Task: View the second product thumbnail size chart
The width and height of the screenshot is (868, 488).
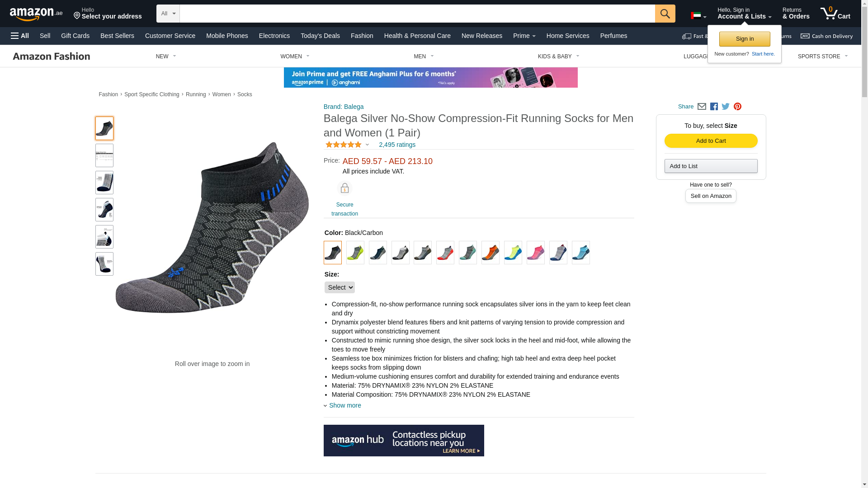Action: (x=104, y=155)
